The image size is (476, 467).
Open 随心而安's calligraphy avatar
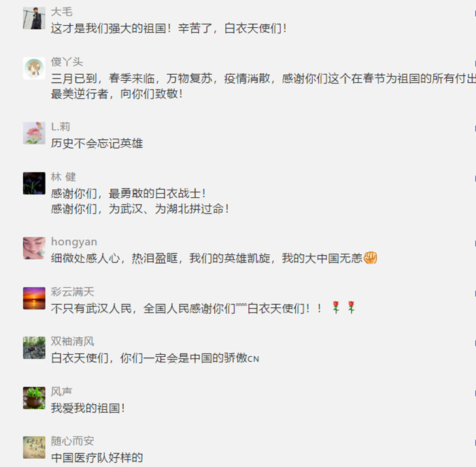click(34, 447)
